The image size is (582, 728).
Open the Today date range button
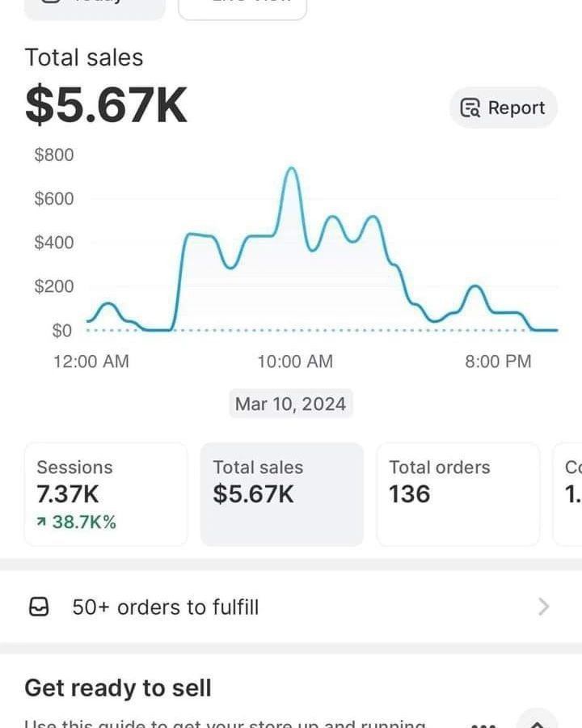click(95, 6)
